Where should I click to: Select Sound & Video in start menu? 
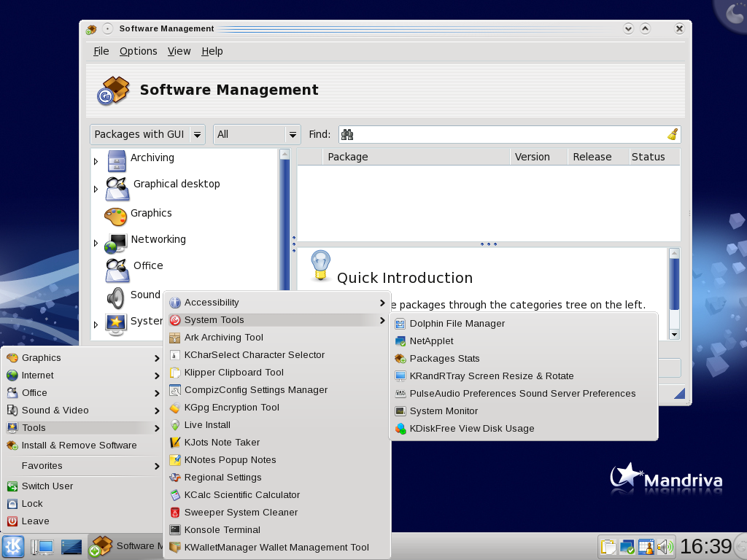(x=83, y=411)
